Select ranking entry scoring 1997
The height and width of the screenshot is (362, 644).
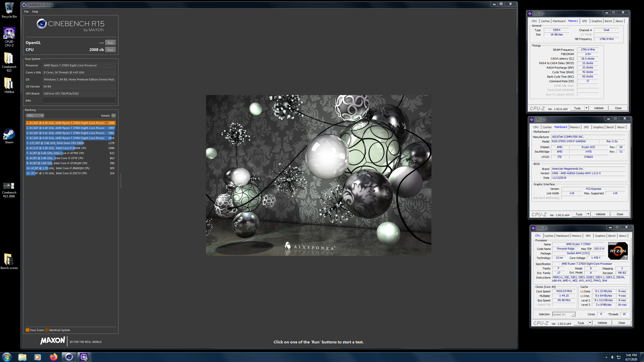(70, 128)
